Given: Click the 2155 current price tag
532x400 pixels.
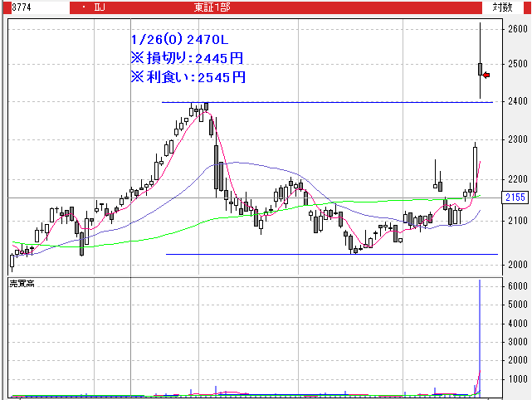Looking at the screenshot, I should click(x=515, y=198).
